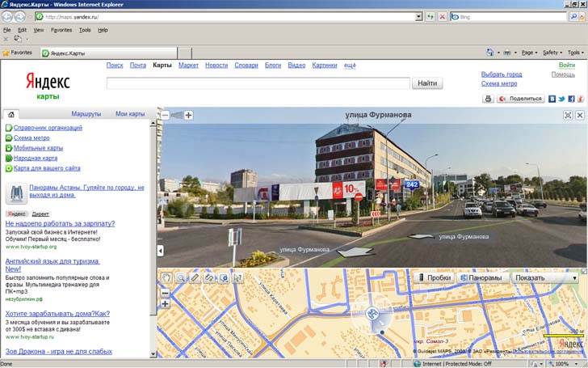Viewport: 588px width, 368px height.
Task: Open the Маршруты tab in sidebar
Action: (x=86, y=114)
